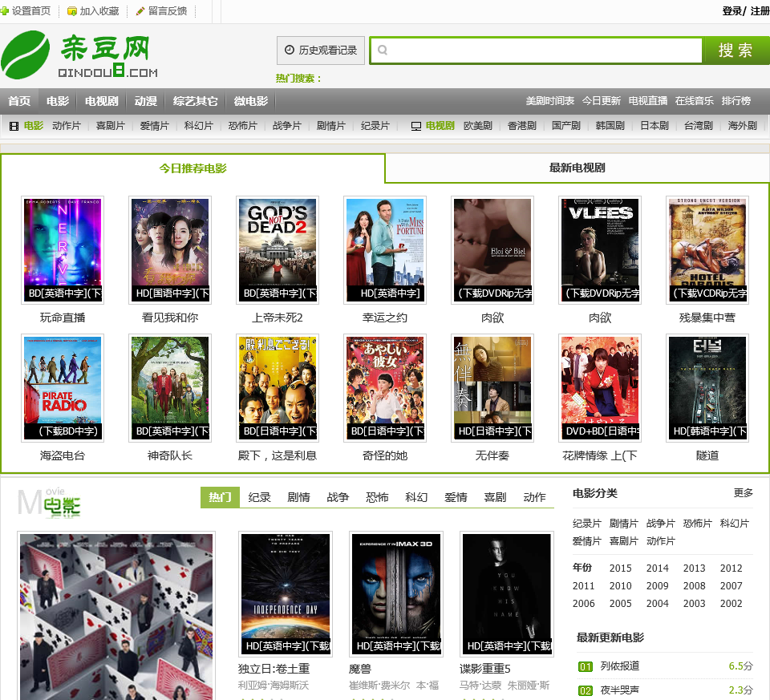Open 隧道 poster
This screenshot has height=700, width=770.
(x=707, y=388)
